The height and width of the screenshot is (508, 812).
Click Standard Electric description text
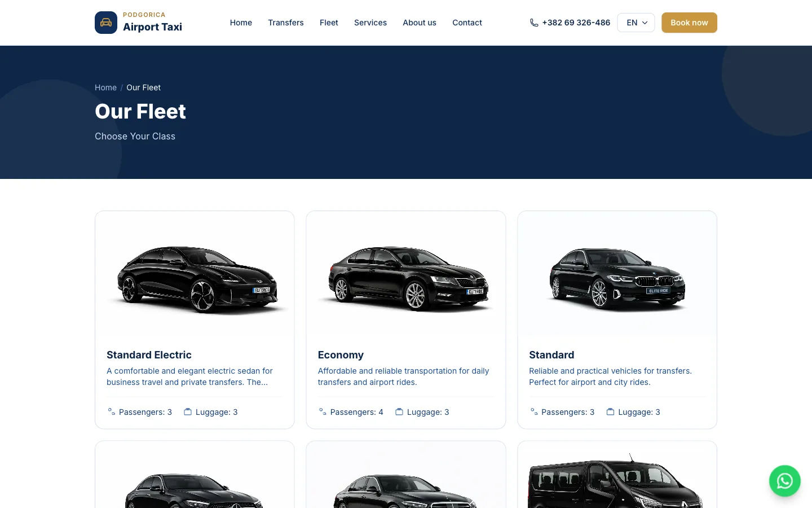coord(189,376)
